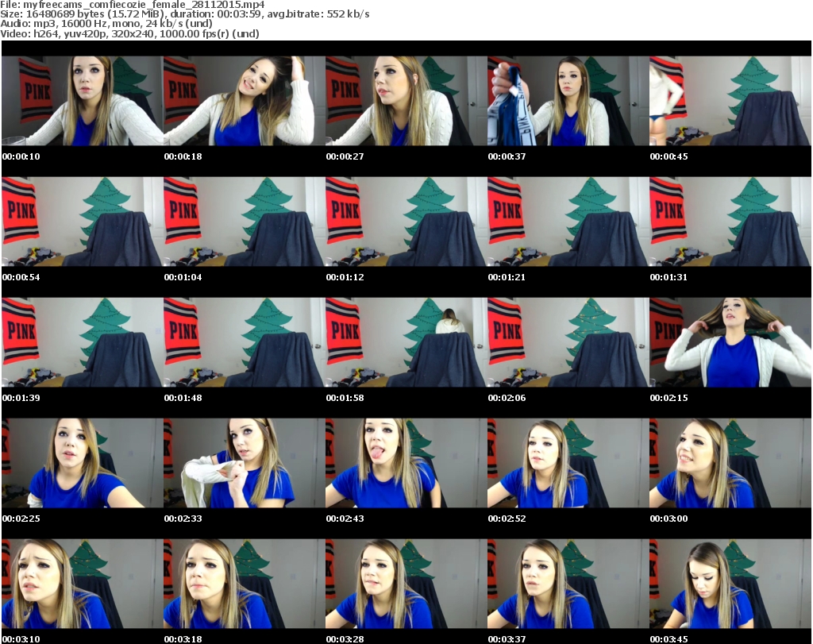Click the 00:02:15 timestamp label
The width and height of the screenshot is (813, 644).
click(669, 398)
